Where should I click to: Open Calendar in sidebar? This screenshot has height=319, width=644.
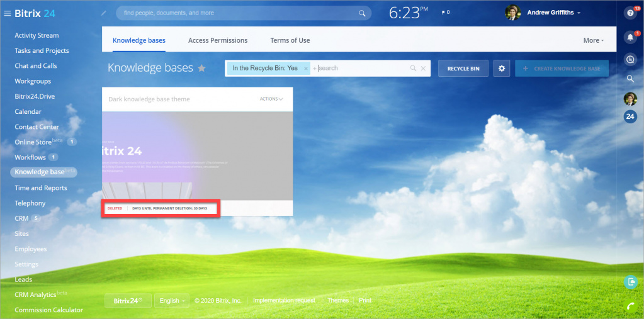tap(28, 111)
